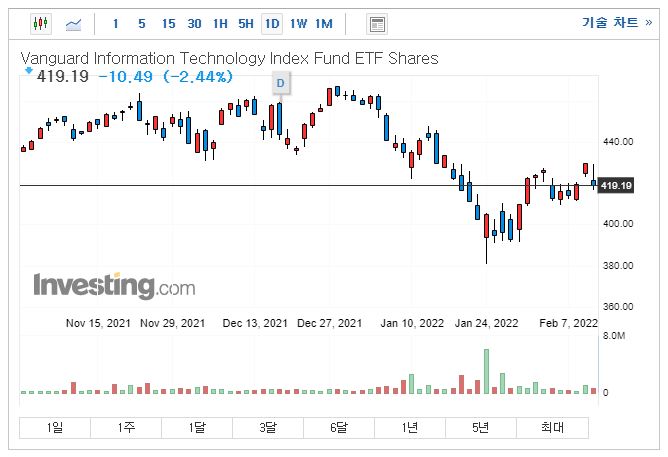
Task: Show the 1일 time range
Action: [55, 427]
